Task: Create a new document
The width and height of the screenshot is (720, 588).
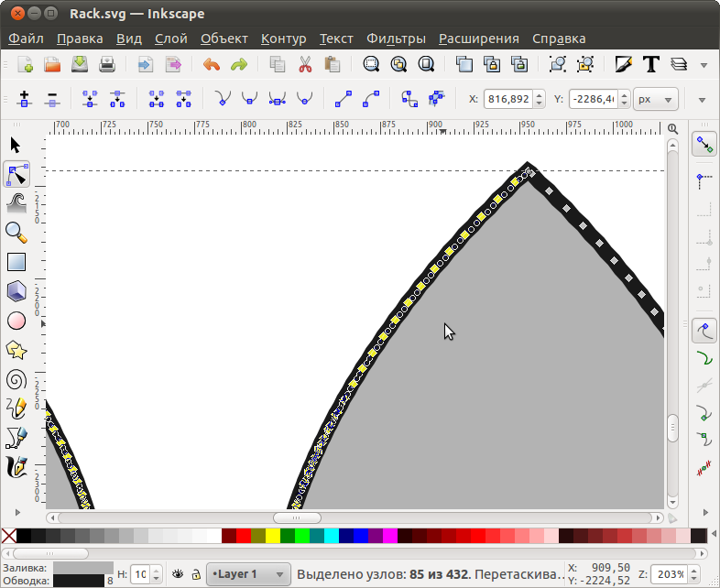Action: pyautogui.click(x=26, y=64)
